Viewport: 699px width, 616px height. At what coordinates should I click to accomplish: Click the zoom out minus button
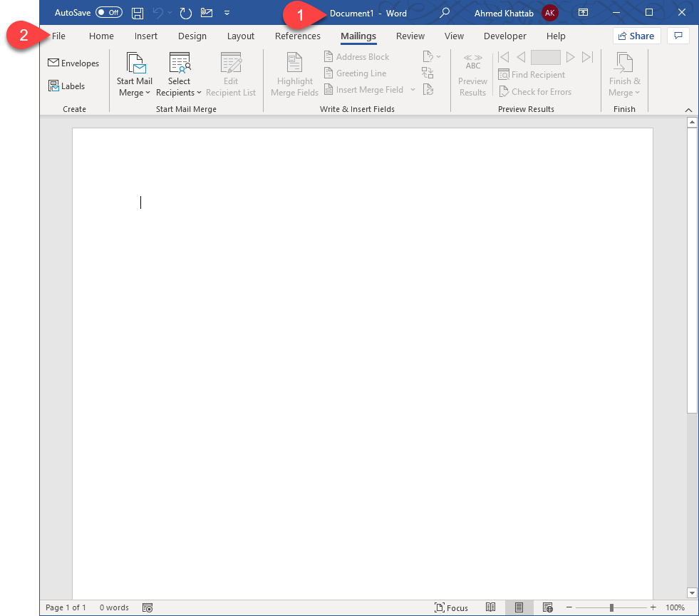[x=569, y=607]
